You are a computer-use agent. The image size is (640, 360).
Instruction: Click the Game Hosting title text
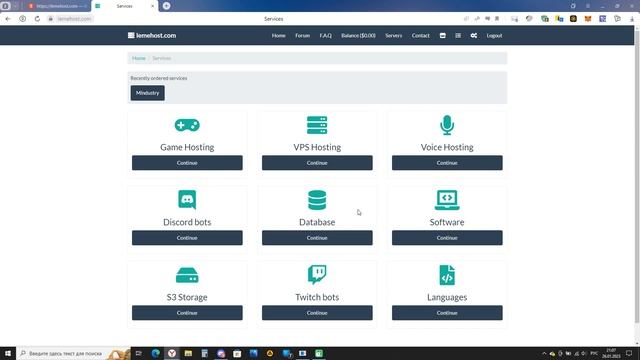tap(187, 147)
